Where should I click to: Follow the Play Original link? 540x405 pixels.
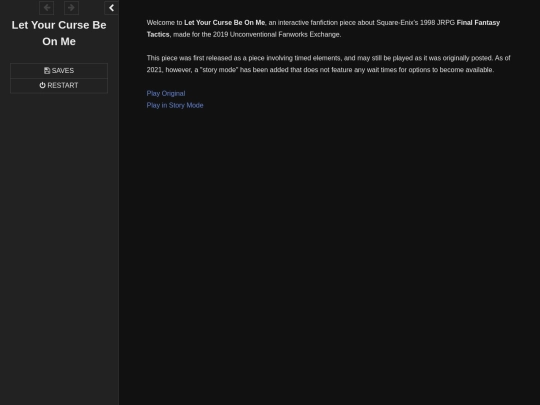[166, 93]
